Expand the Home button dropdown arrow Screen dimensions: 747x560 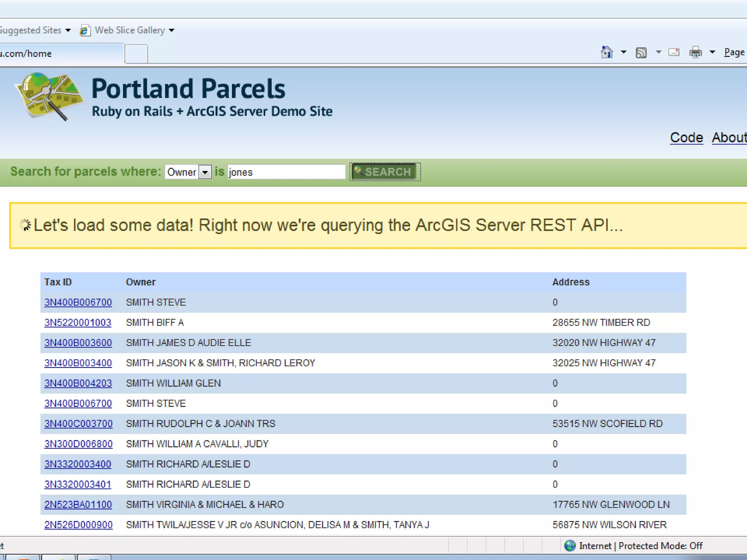(623, 52)
